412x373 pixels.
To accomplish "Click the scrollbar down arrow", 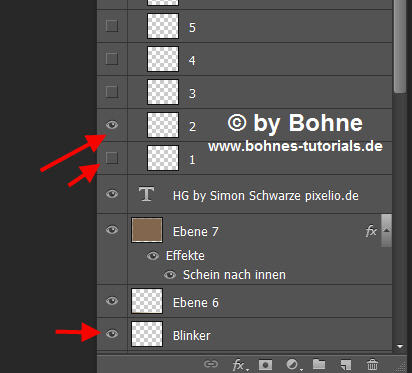I will tap(400, 347).
